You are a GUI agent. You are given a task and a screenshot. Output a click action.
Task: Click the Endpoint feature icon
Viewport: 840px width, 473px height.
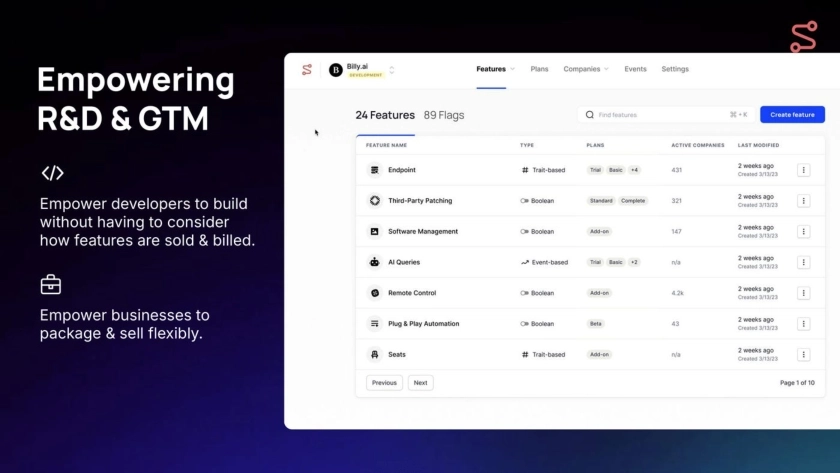coord(375,170)
